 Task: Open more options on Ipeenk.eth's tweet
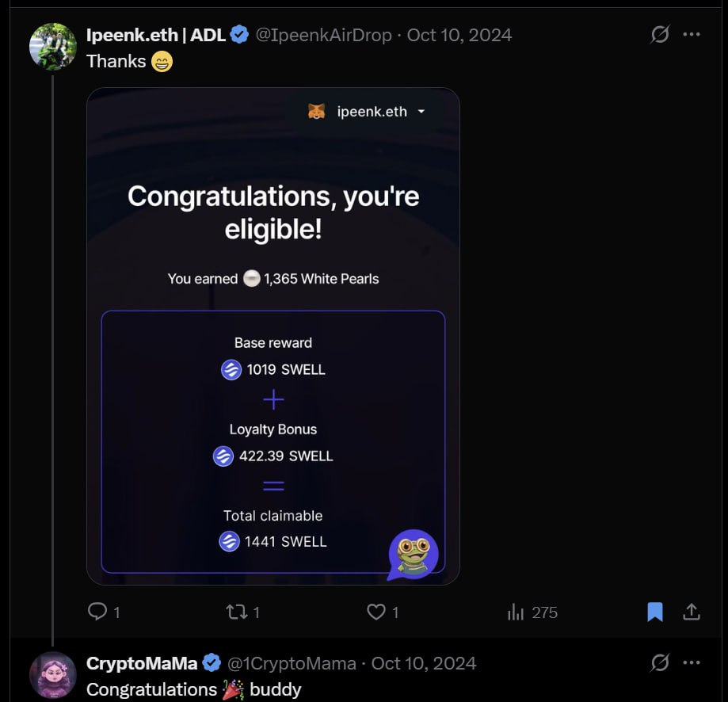point(692,35)
